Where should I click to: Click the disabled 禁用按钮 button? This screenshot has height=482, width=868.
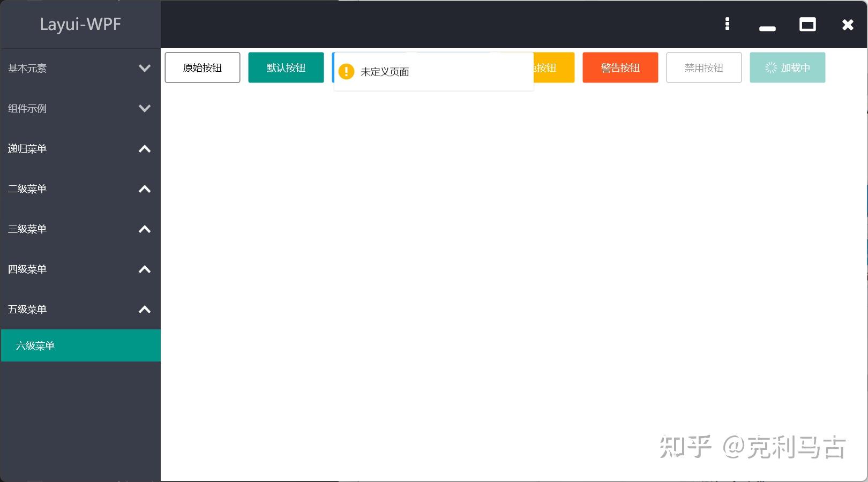pyautogui.click(x=704, y=67)
